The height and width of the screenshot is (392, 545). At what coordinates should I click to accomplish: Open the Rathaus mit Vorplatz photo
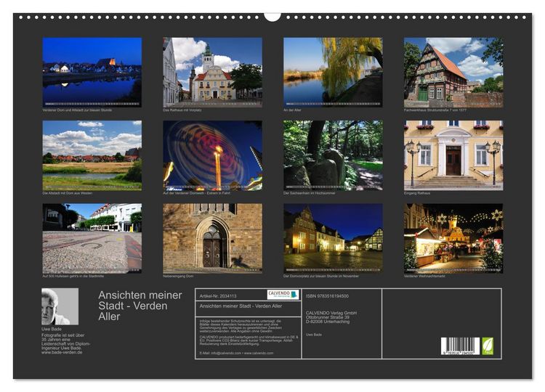point(212,72)
